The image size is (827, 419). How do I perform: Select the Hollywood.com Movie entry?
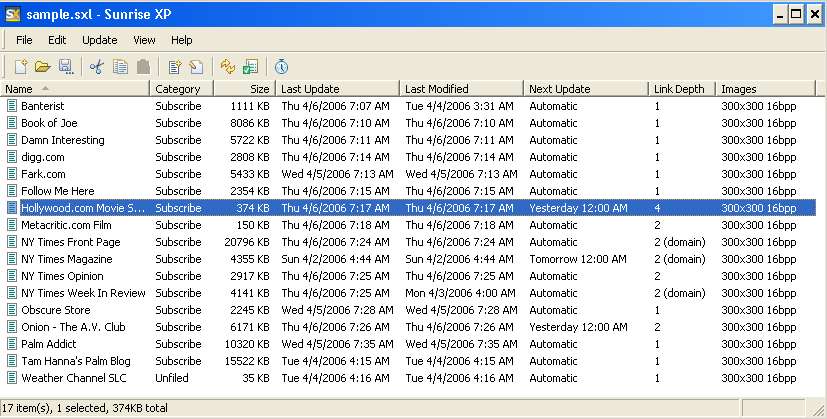(x=82, y=208)
